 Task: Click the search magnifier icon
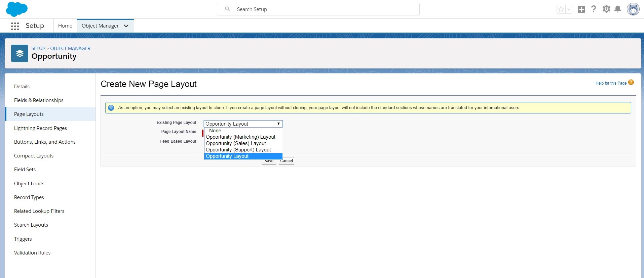coord(228,9)
